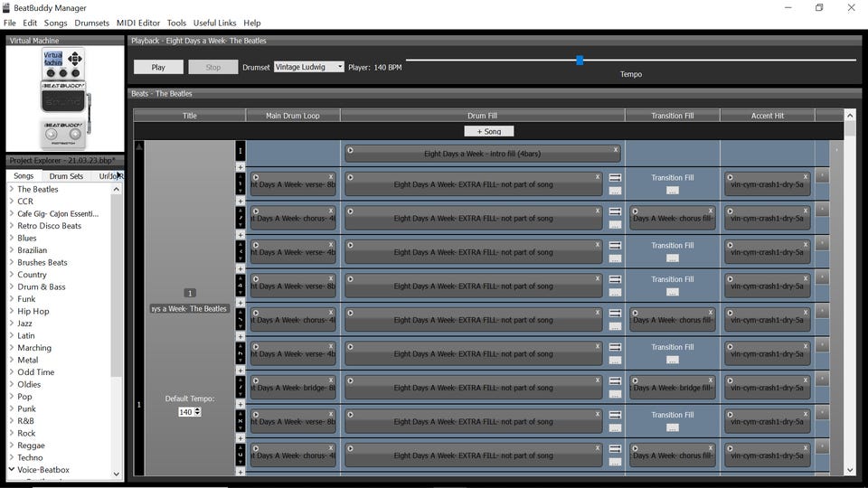Viewport: 868px width, 488px height.
Task: Open the Help menu
Action: (252, 23)
